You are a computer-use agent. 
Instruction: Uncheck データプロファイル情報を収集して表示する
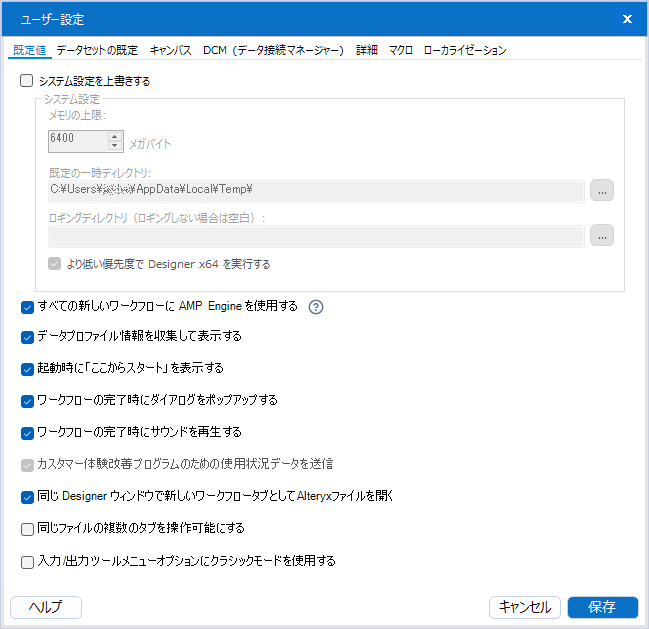click(27, 336)
